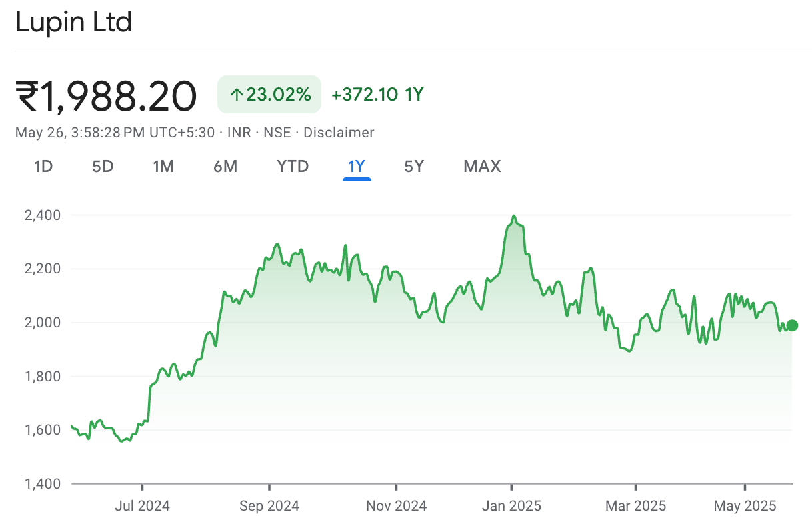812x528 pixels.
Task: Click the 1,400 y-axis label
Action: point(42,483)
